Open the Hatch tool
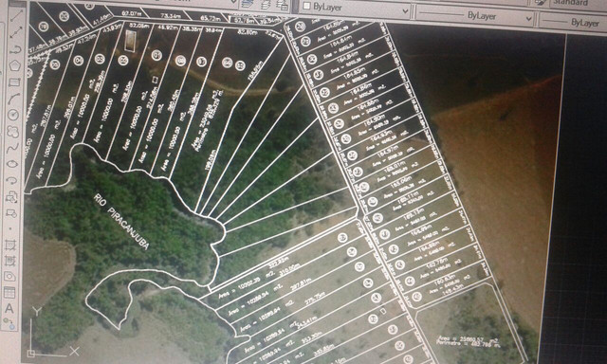 (10, 245)
